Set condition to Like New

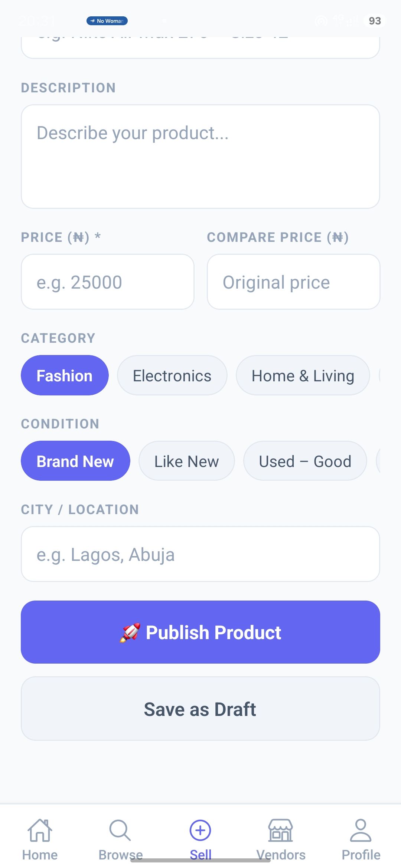click(x=187, y=461)
